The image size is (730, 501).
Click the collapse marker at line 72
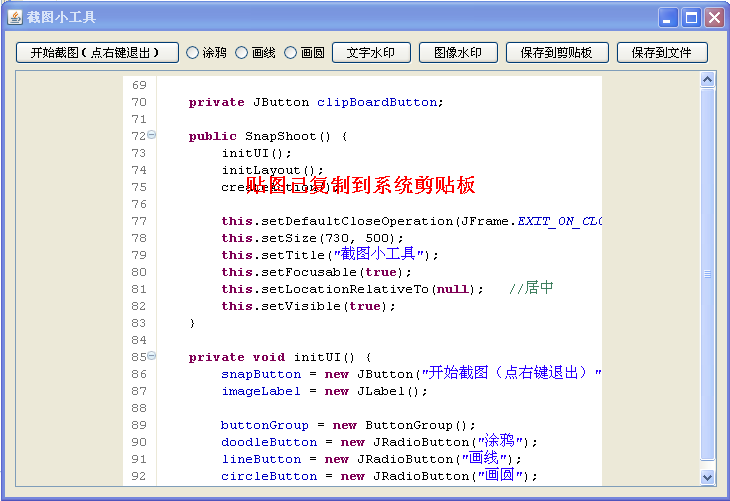[x=151, y=135]
